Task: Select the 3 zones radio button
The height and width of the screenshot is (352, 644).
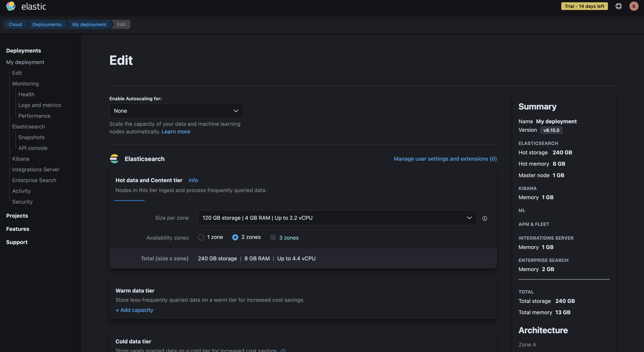Action: click(273, 237)
